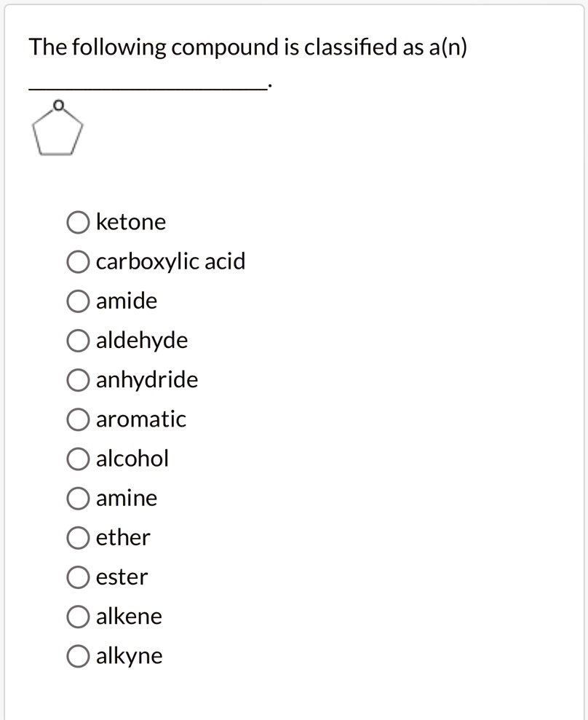Click the ketone option label text
The height and width of the screenshot is (720, 588).
click(130, 222)
